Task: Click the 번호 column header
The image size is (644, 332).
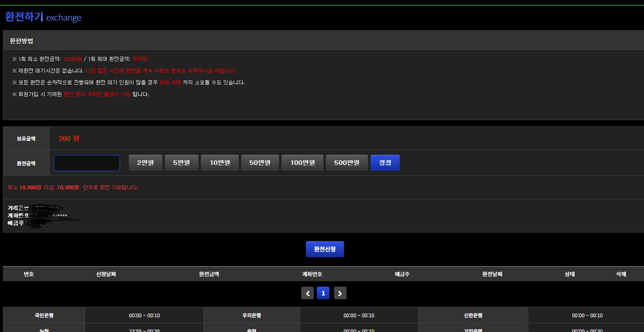Action: click(x=29, y=274)
